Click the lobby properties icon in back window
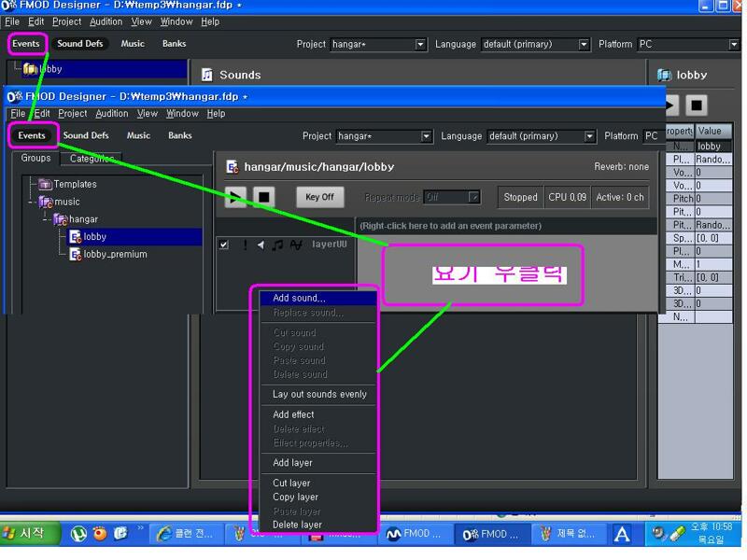This screenshot has width=747, height=560. (664, 75)
